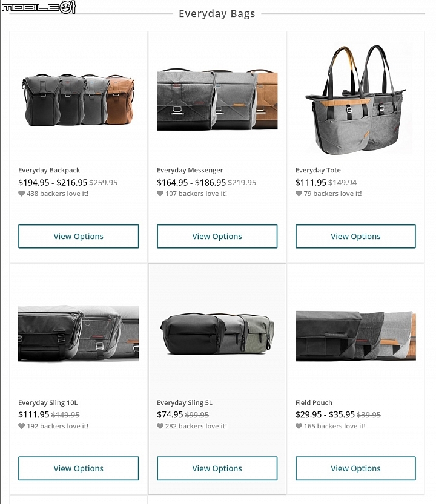Viewport: 436px width, 504px height.
Task: View options for Everyday Tote
Action: (x=355, y=236)
